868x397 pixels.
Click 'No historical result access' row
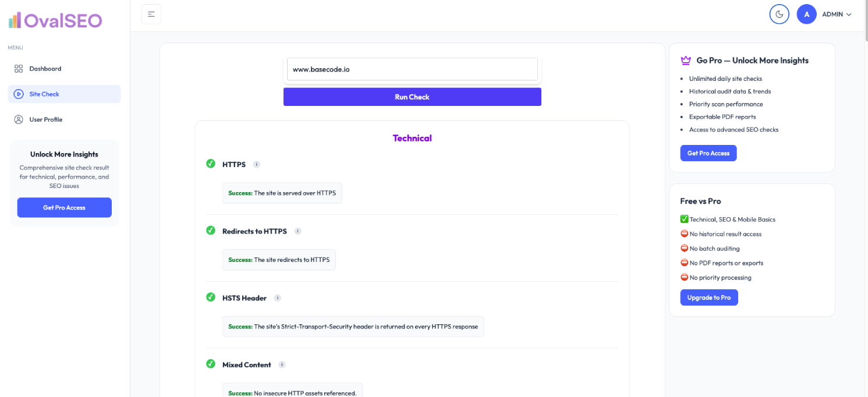721,234
